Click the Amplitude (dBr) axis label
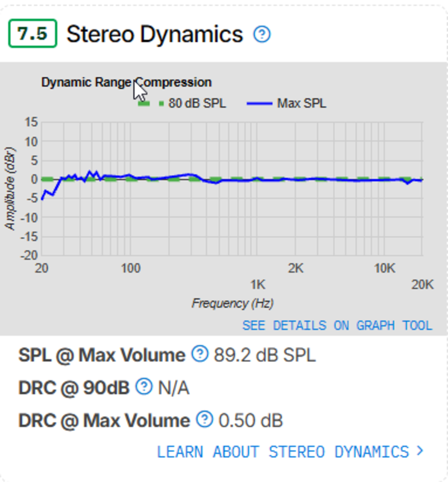This screenshot has width=448, height=482. click(x=10, y=188)
